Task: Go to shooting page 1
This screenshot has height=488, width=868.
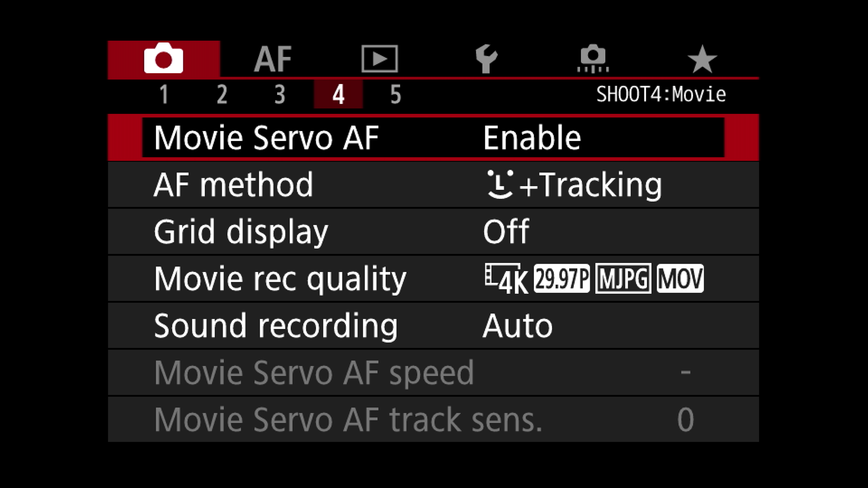Action: 164,95
